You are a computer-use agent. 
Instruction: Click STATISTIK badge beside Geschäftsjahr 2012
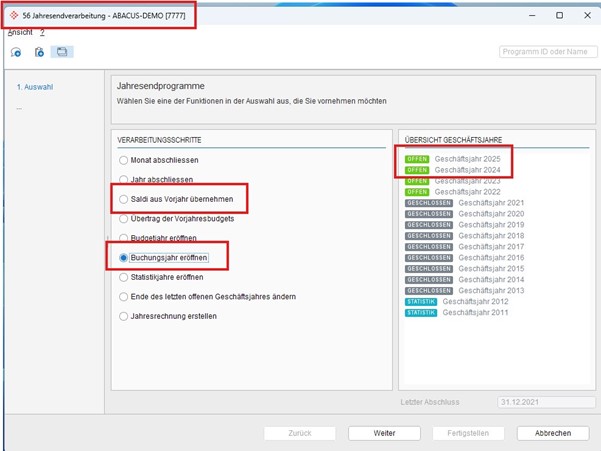tap(421, 302)
